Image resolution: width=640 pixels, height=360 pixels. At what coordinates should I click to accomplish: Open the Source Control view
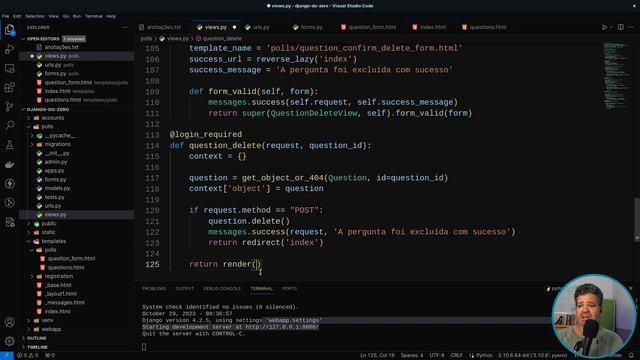click(x=9, y=107)
